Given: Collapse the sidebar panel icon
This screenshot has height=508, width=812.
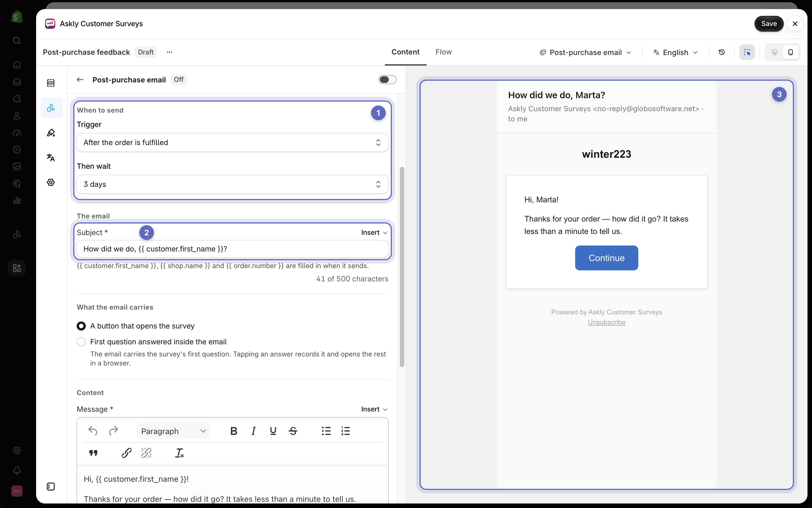Looking at the screenshot, I should (51, 487).
